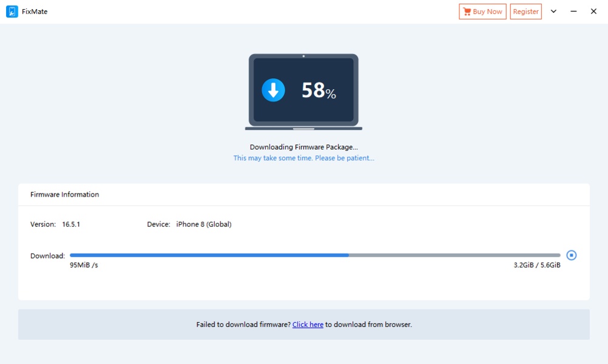The width and height of the screenshot is (608, 364).
Task: Select the version value 16.5.1
Action: tap(71, 224)
